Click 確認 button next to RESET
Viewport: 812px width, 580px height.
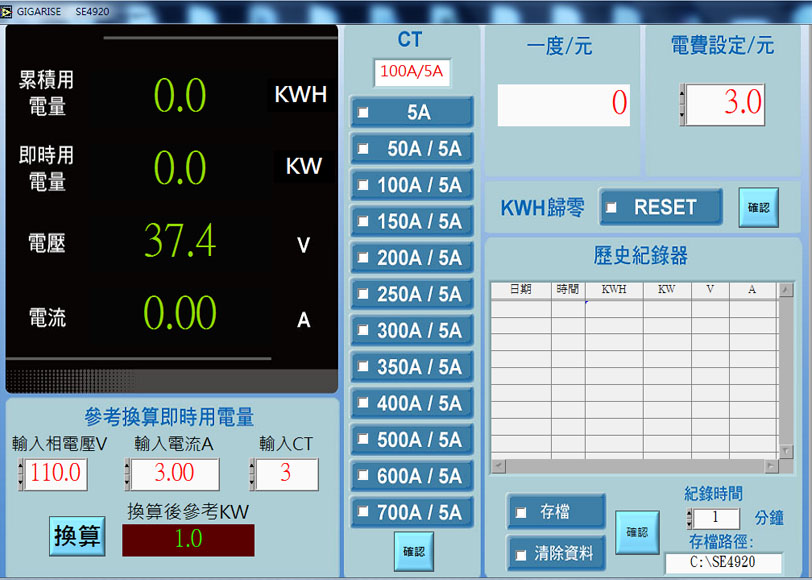[759, 208]
